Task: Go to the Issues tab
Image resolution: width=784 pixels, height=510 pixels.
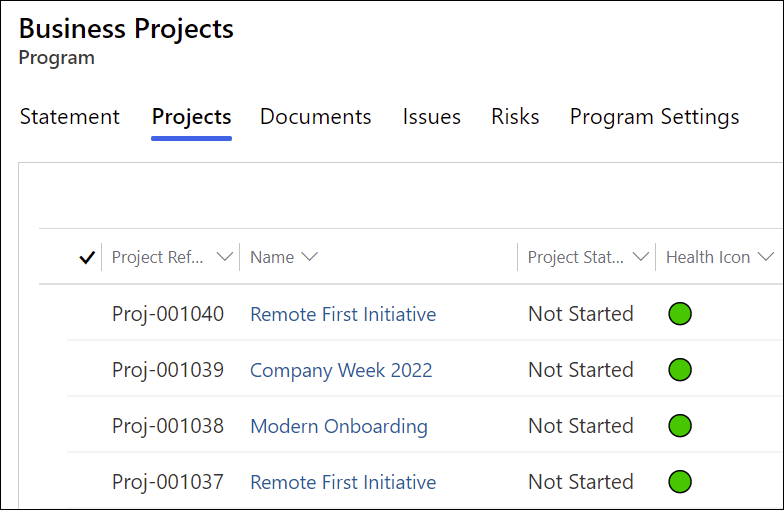Action: [x=431, y=117]
